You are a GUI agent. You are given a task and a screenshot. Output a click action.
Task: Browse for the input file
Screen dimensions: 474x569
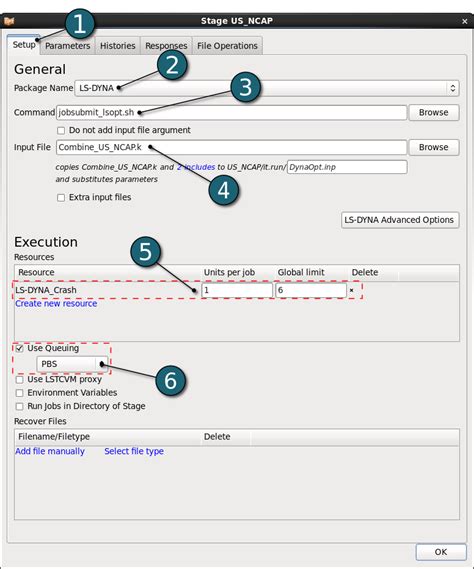click(x=434, y=147)
